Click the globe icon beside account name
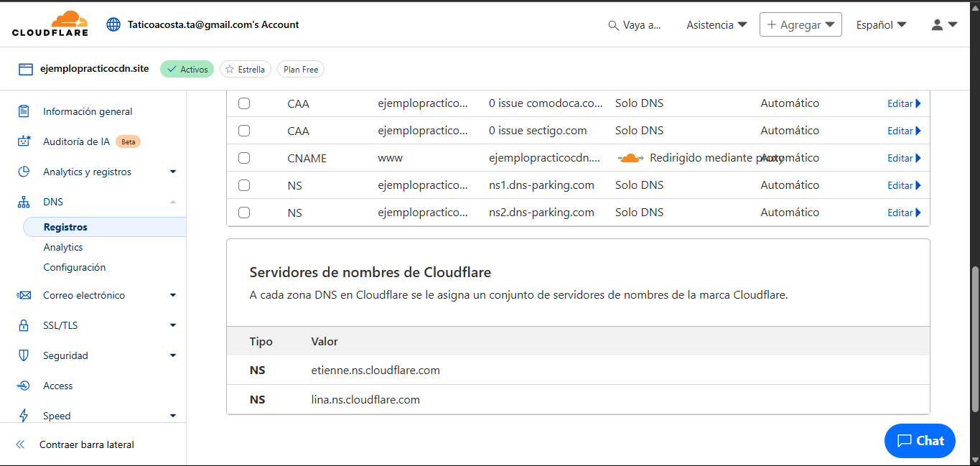Image resolution: width=980 pixels, height=466 pixels. click(113, 24)
